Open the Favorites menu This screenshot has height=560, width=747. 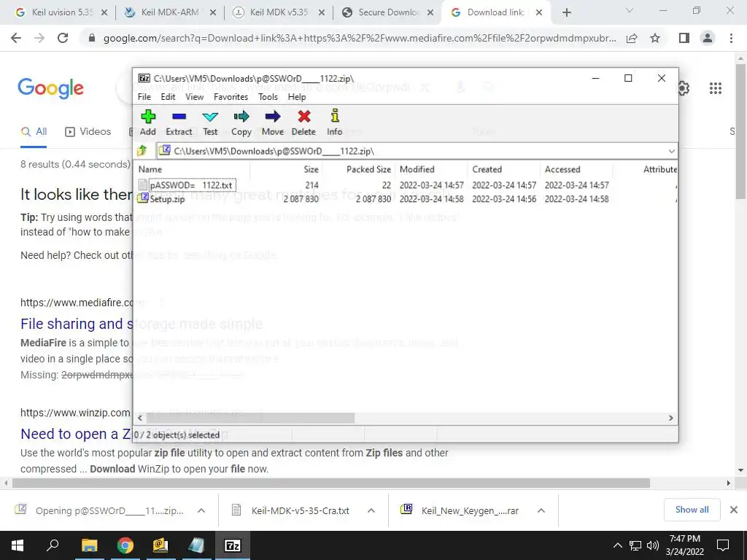click(231, 97)
